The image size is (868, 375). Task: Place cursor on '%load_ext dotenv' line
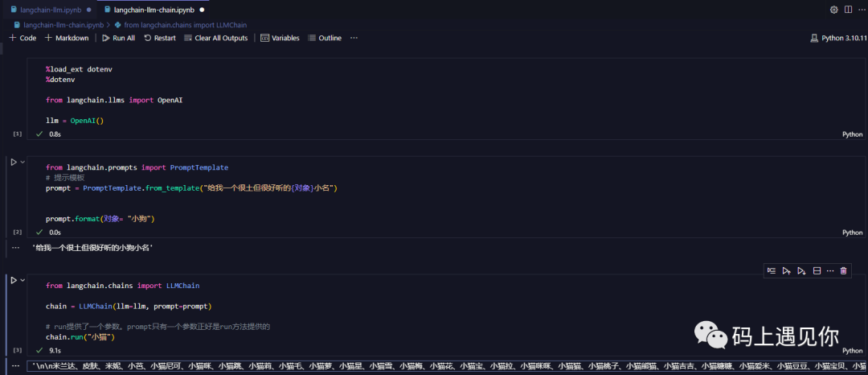click(x=79, y=70)
